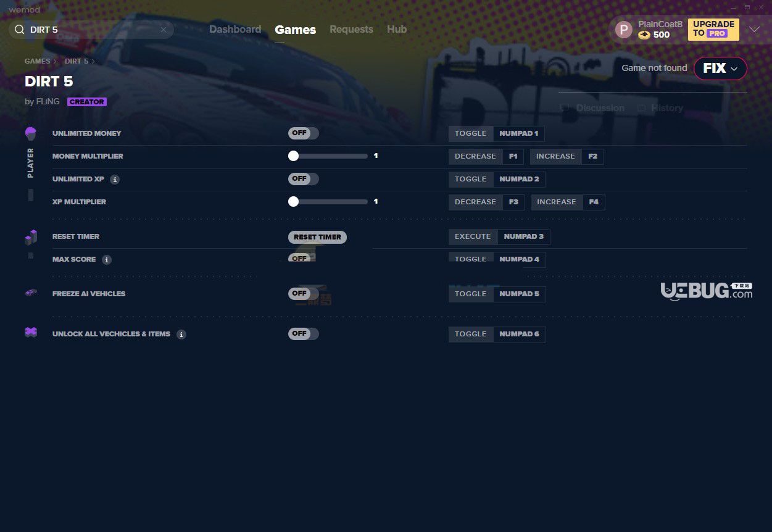The image size is (772, 532).
Task: Click the Player category head icon
Action: coord(30,133)
